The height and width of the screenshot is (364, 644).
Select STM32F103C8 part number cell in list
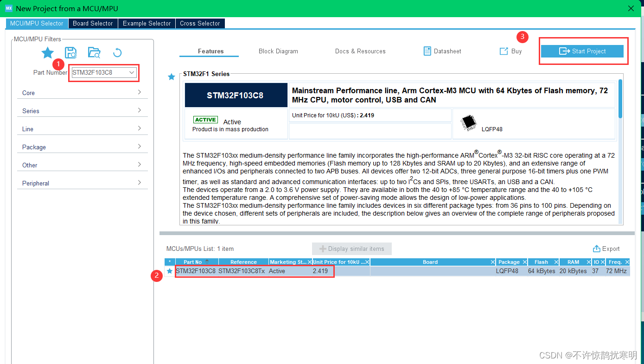click(196, 271)
